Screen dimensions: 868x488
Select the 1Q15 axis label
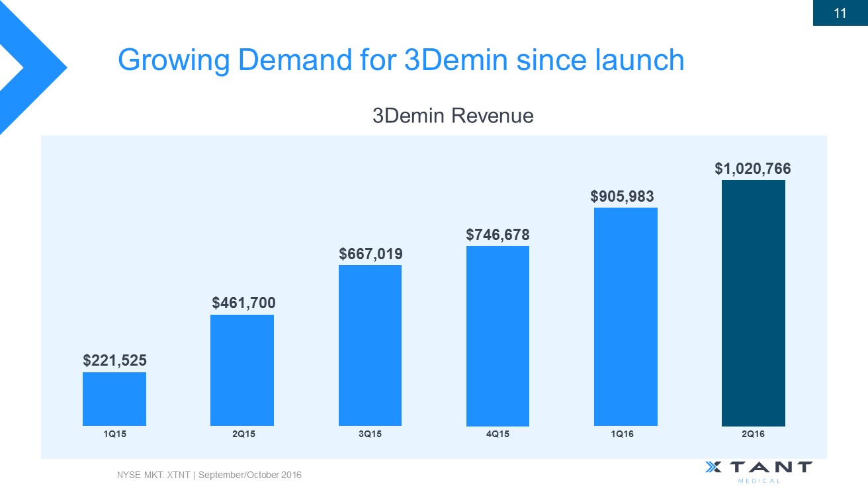(114, 434)
